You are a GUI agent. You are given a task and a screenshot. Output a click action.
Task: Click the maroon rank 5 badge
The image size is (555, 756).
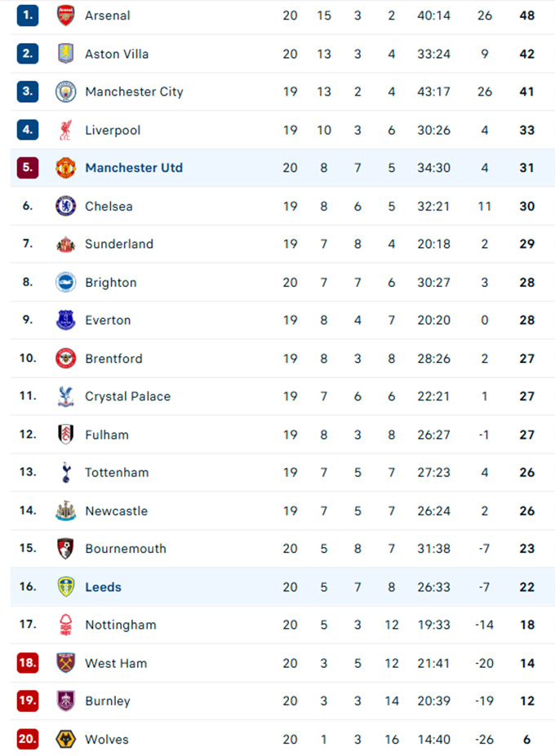[28, 168]
